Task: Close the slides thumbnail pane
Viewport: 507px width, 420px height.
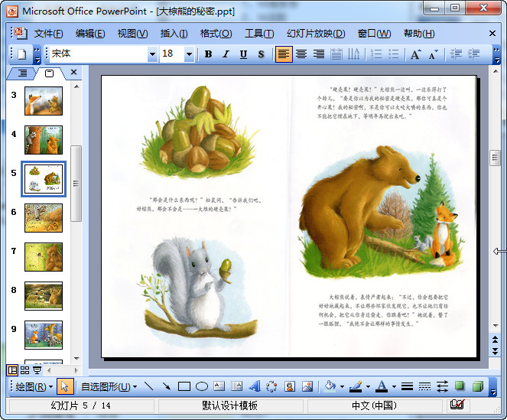Action: tap(73, 72)
